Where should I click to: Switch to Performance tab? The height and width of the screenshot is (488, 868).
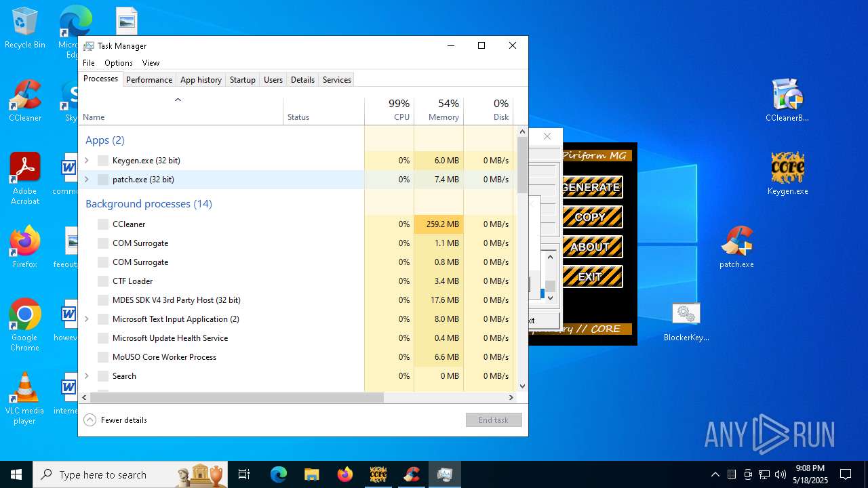149,80
